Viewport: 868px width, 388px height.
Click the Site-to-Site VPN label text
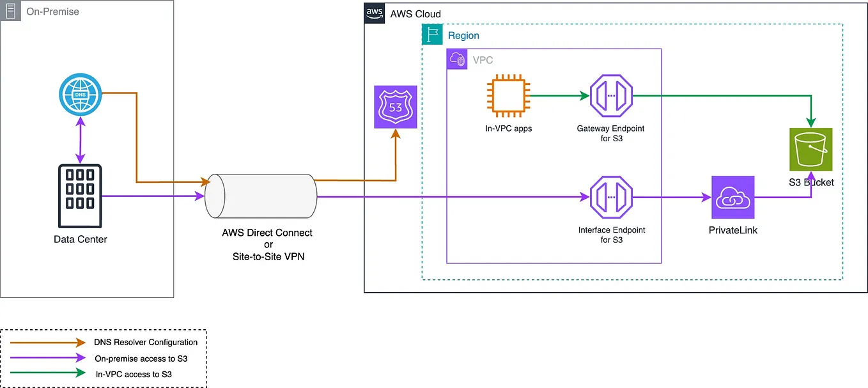(x=268, y=256)
